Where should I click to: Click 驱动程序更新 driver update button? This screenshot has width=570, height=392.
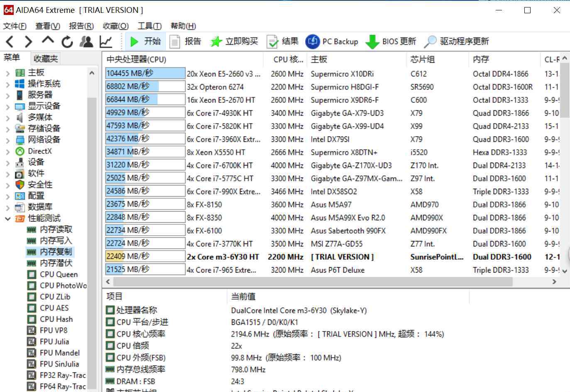(456, 41)
